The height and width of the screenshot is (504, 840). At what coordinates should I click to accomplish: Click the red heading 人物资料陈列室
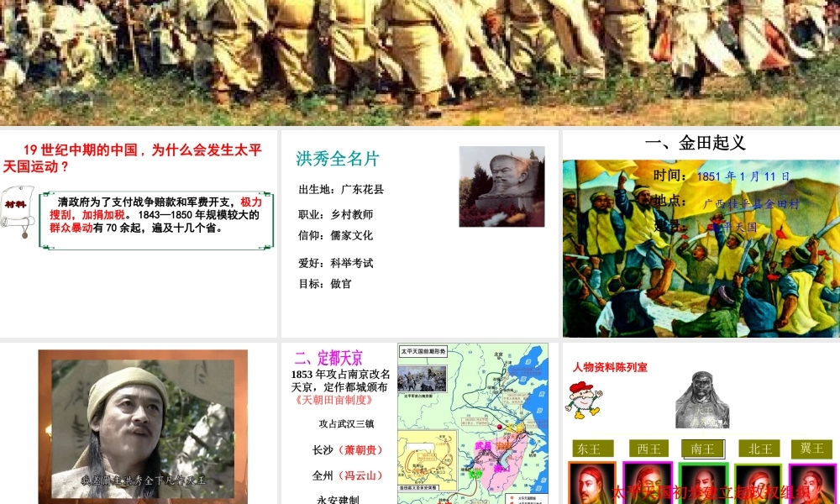[610, 367]
